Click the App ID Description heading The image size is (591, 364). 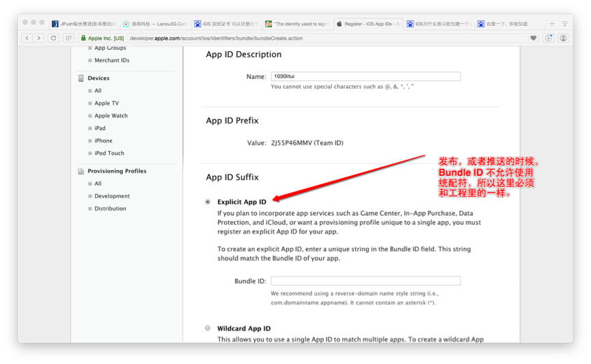[x=243, y=54]
